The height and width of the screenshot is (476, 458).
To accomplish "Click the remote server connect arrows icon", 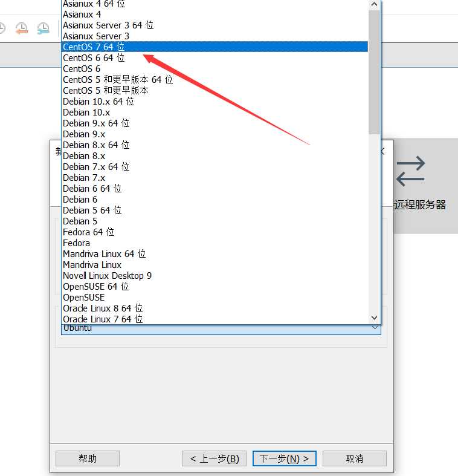I will [x=411, y=171].
